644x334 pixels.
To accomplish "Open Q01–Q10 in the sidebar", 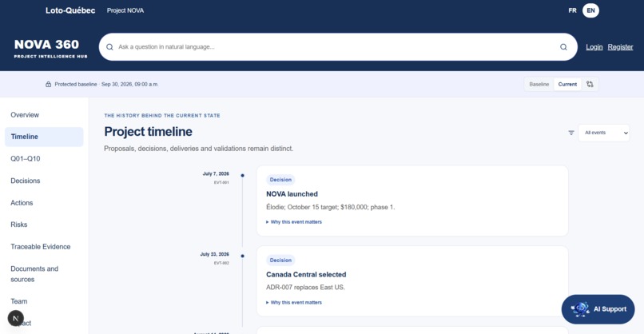I will pos(44,158).
